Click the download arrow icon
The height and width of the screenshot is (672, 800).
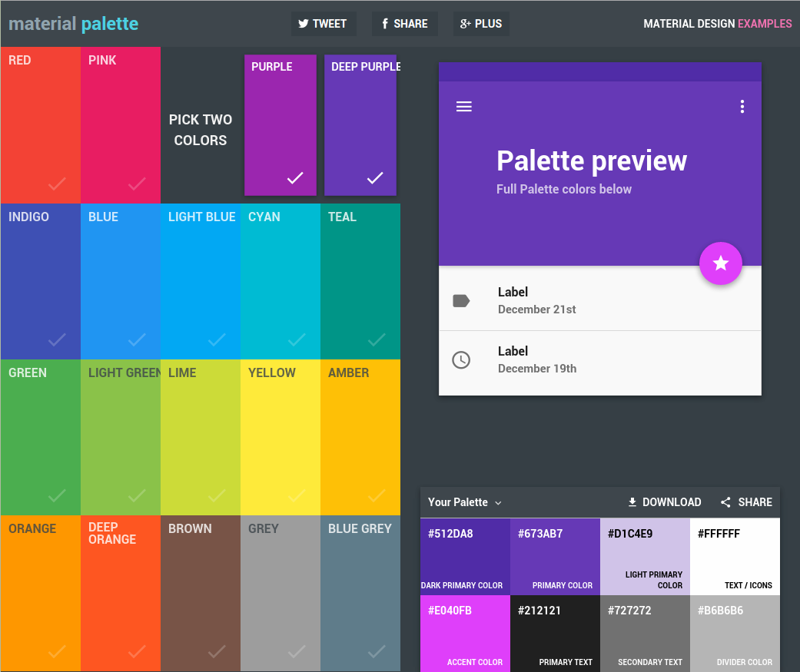point(632,502)
